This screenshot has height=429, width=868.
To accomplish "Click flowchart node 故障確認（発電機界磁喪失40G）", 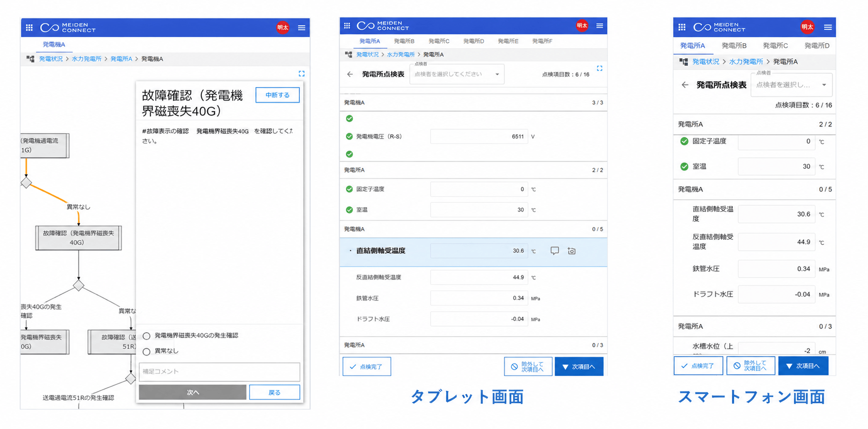I will tap(78, 238).
